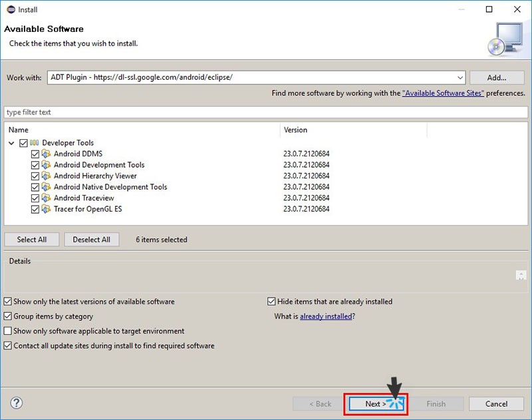
Task: Toggle Group items by category checkbox
Action: point(8,316)
